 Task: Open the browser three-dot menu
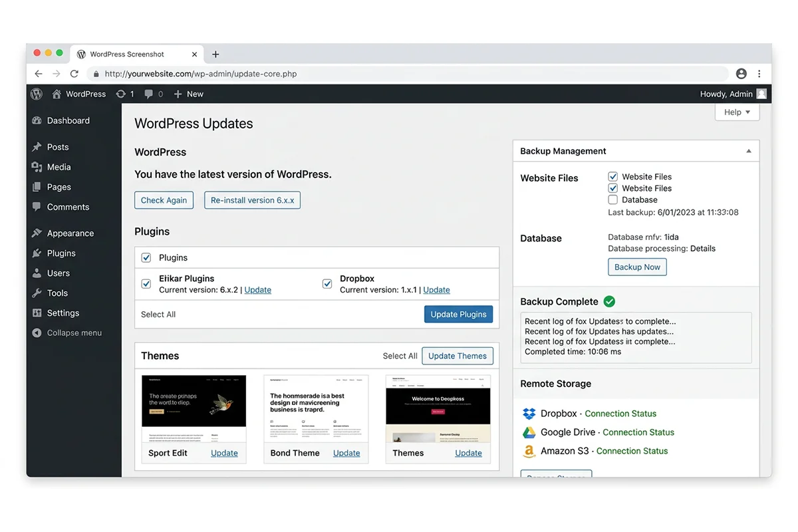click(759, 74)
